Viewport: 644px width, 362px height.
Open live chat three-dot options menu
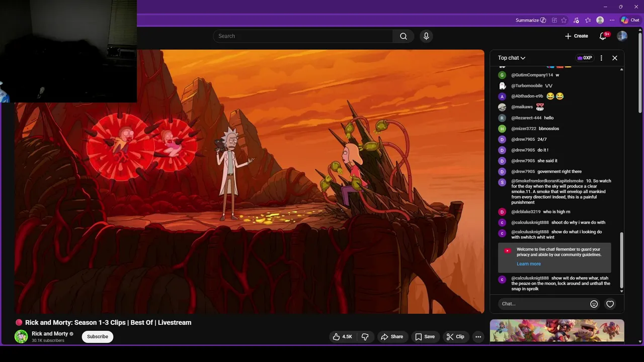tap(601, 58)
